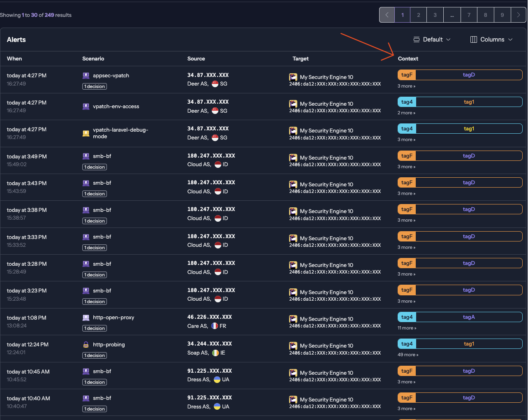
Task: Open the Default view dropdown
Action: click(432, 39)
